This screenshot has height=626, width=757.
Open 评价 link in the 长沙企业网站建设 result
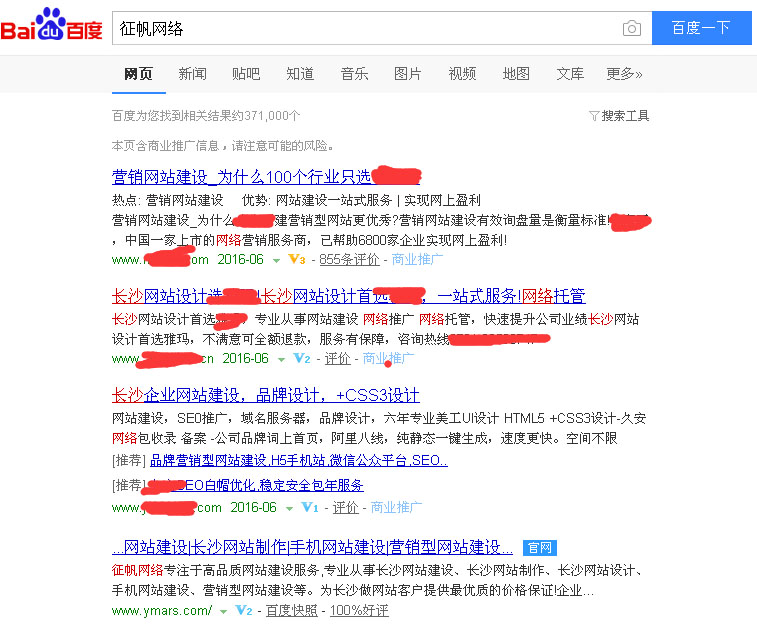tap(346, 508)
